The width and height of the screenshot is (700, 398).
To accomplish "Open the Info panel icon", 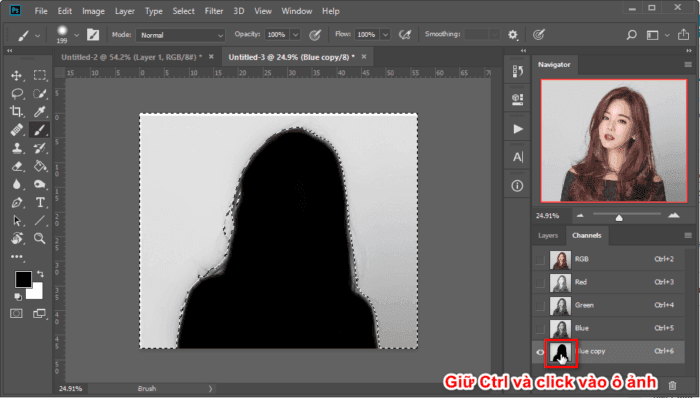I will pyautogui.click(x=517, y=186).
